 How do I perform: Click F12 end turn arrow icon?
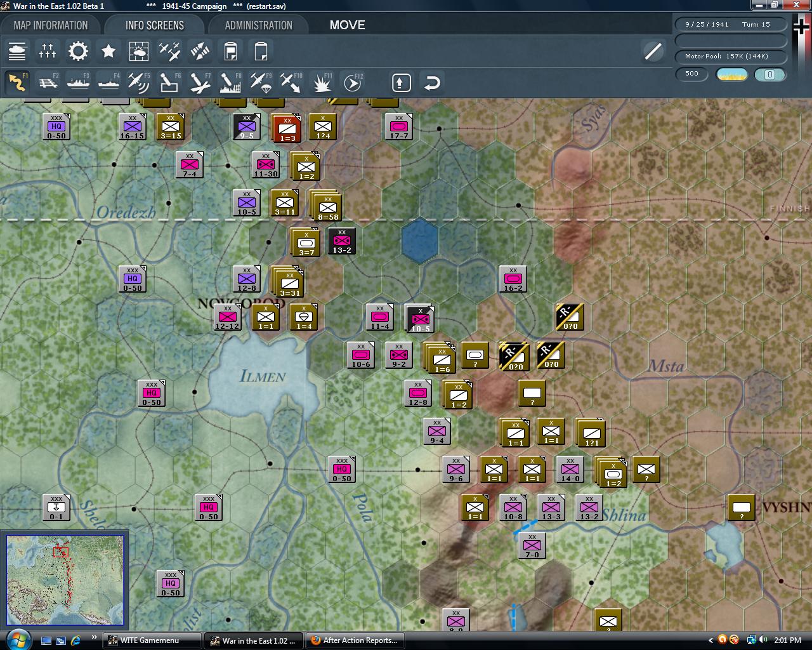pyautogui.click(x=352, y=82)
